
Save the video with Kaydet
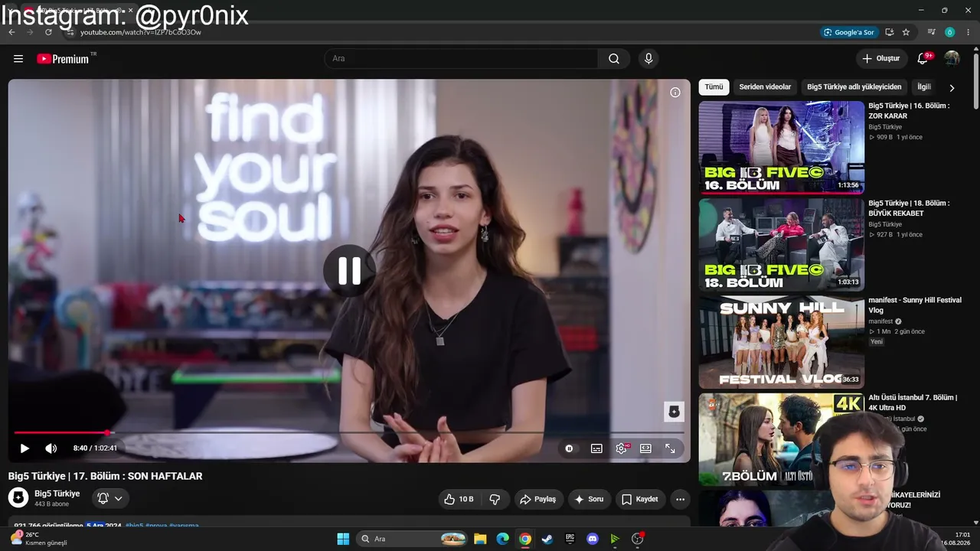639,499
